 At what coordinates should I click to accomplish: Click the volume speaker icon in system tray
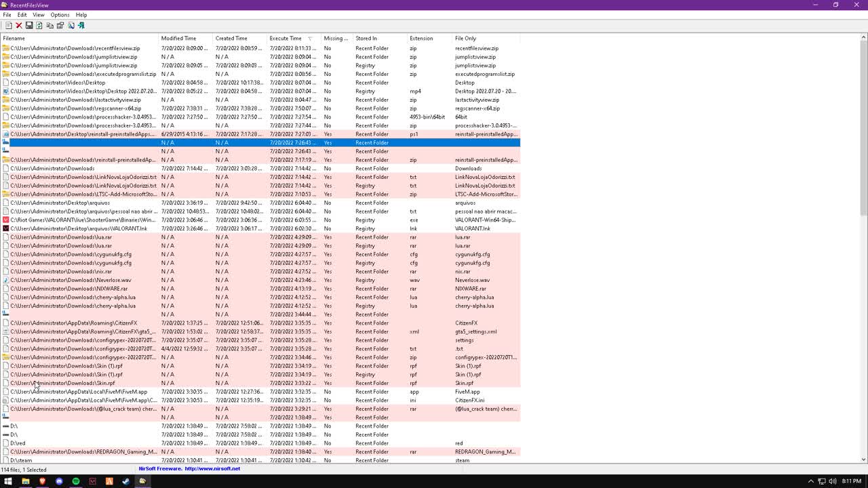832,481
